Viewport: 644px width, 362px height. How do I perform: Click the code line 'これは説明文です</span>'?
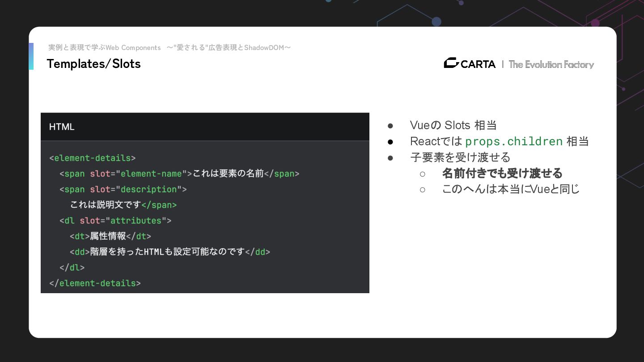click(123, 205)
